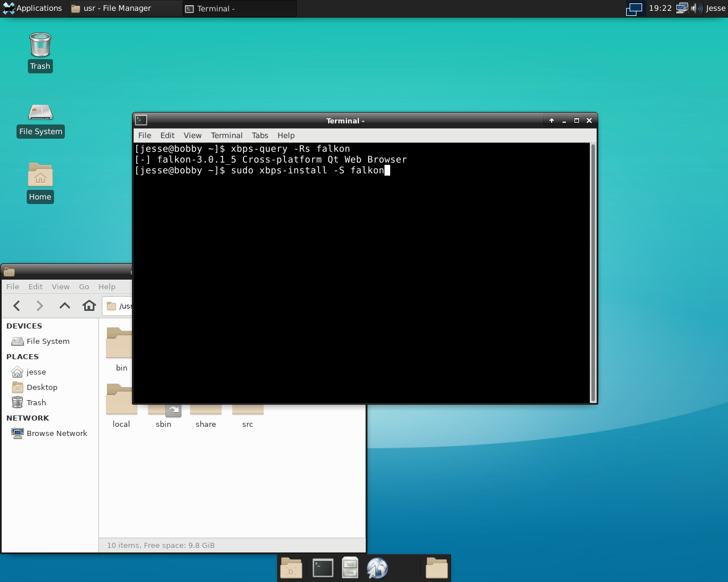The image size is (728, 582).
Task: Open the Terminal window's File menu
Action: tap(144, 135)
